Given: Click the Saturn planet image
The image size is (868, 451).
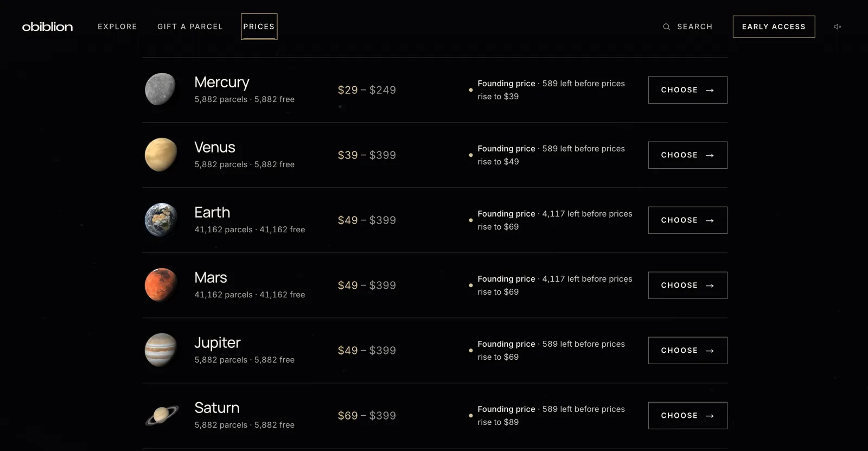Looking at the screenshot, I should 162,416.
